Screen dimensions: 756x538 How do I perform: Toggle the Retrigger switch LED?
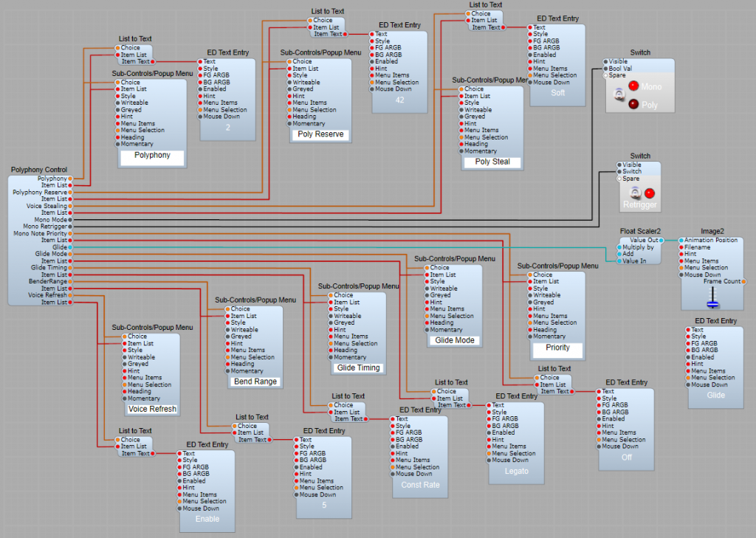(x=650, y=193)
